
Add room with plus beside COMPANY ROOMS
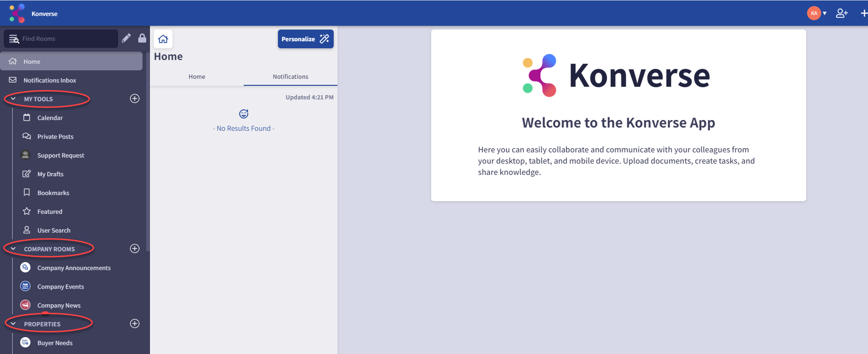coord(135,249)
